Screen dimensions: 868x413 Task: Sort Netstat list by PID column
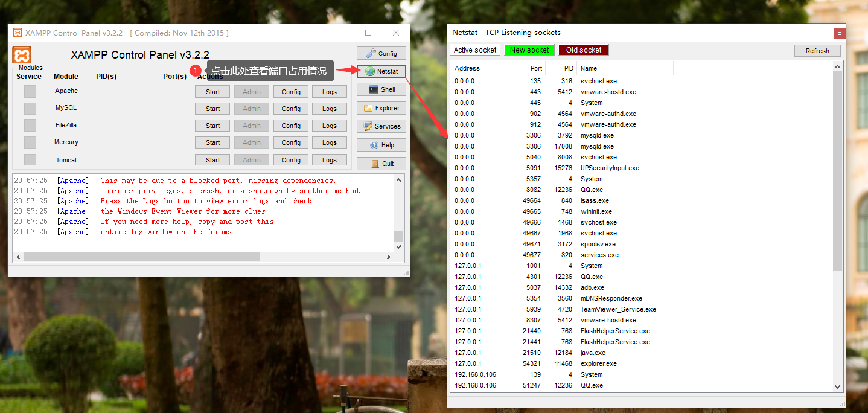(561, 68)
